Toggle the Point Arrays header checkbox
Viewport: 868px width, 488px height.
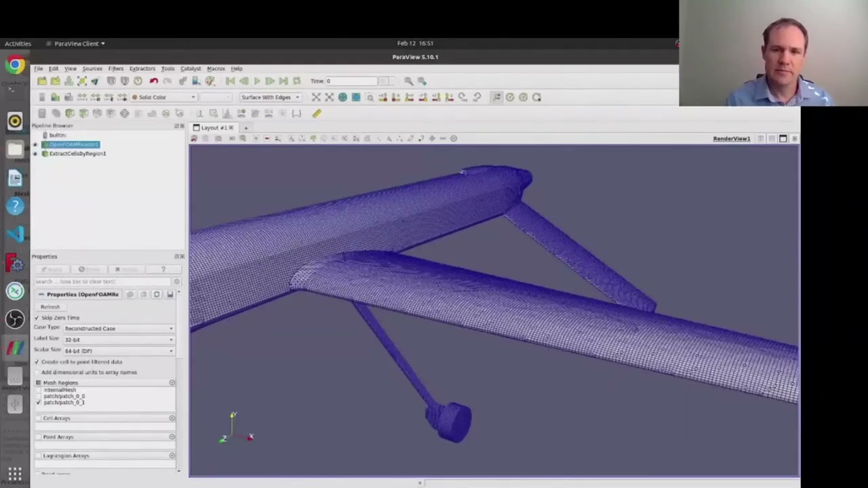pos(39,437)
